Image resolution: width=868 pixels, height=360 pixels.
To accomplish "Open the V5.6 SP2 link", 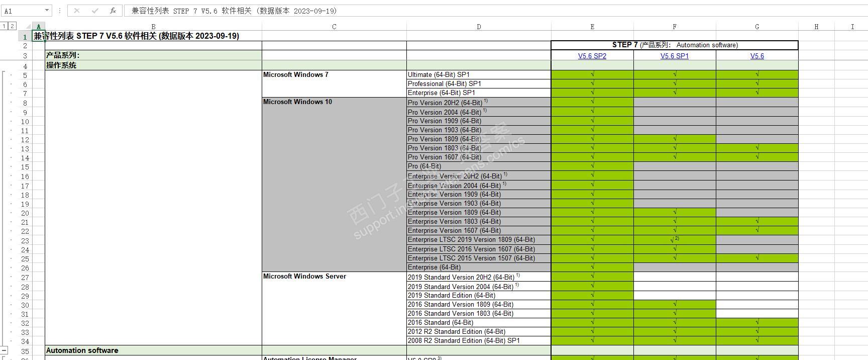I will click(x=592, y=56).
